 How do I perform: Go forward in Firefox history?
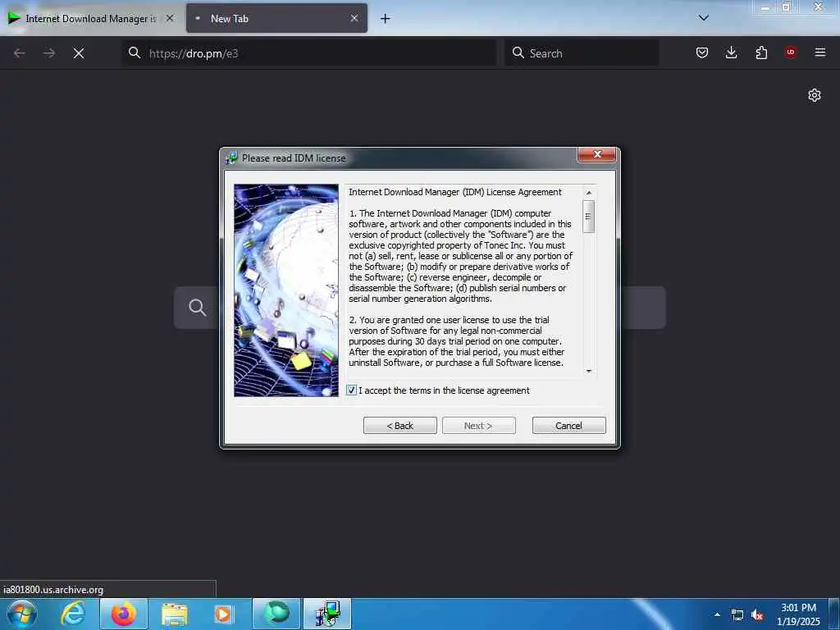(x=48, y=53)
